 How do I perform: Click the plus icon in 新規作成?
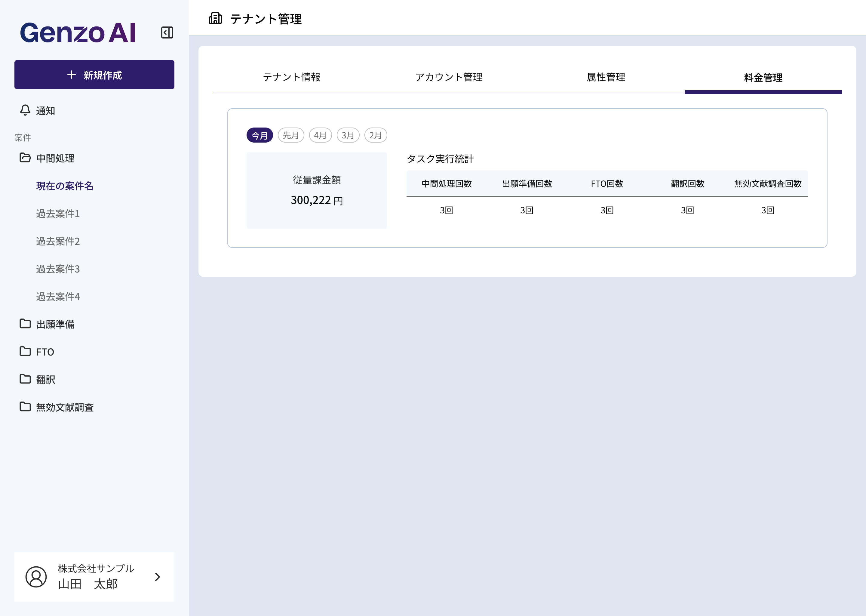[x=71, y=75]
